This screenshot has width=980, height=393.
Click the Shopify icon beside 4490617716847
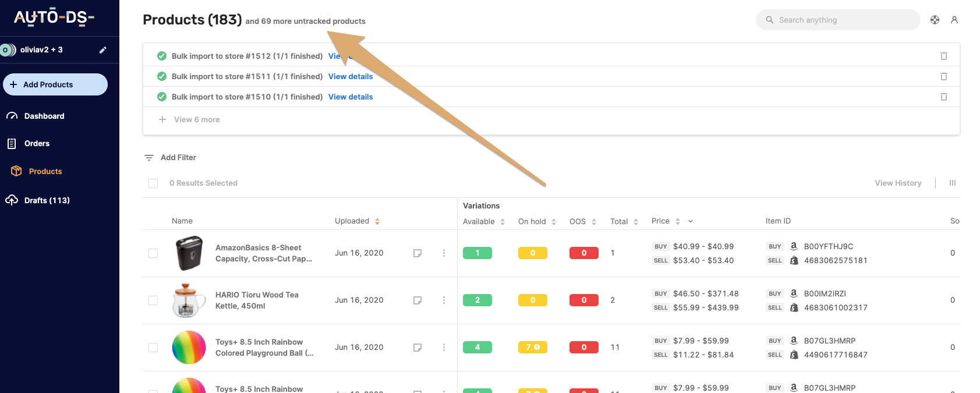(794, 355)
